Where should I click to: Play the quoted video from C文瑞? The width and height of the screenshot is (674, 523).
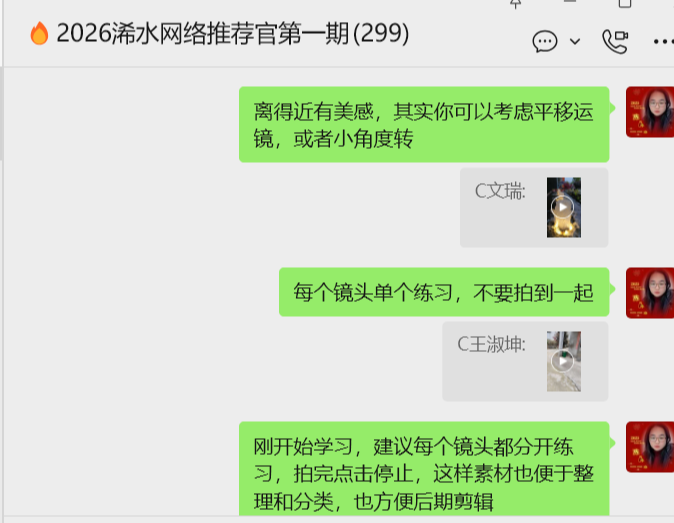click(564, 207)
